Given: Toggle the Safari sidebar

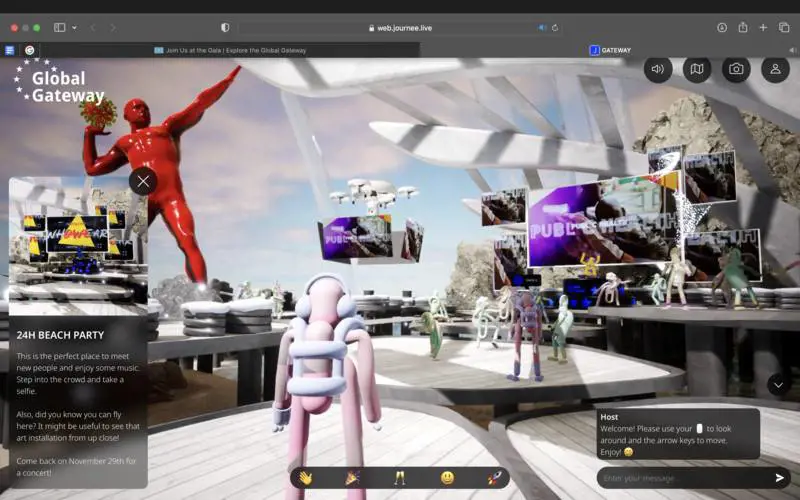Looking at the screenshot, I should pos(60,27).
